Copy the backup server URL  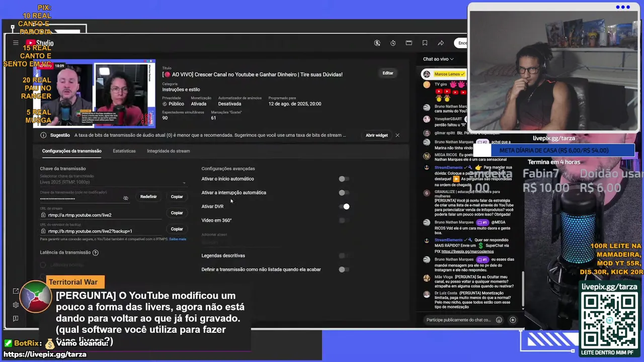177,229
